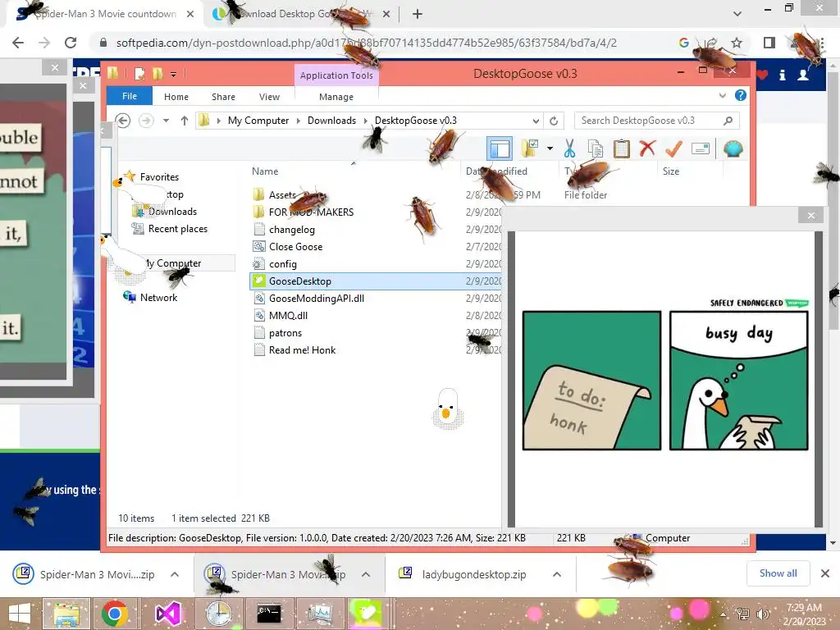Viewport: 840px width, 630px height.
Task: Click the Copy icon in Explorer toolbar
Action: tap(596, 148)
